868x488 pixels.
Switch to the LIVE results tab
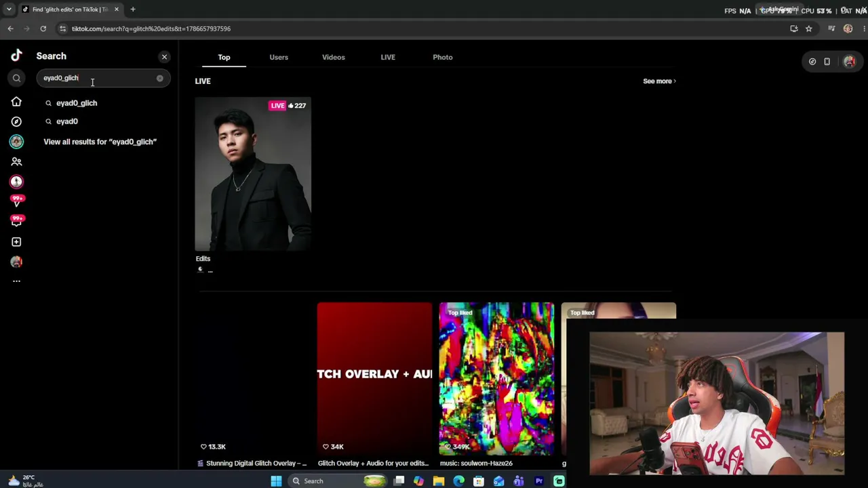coord(388,57)
